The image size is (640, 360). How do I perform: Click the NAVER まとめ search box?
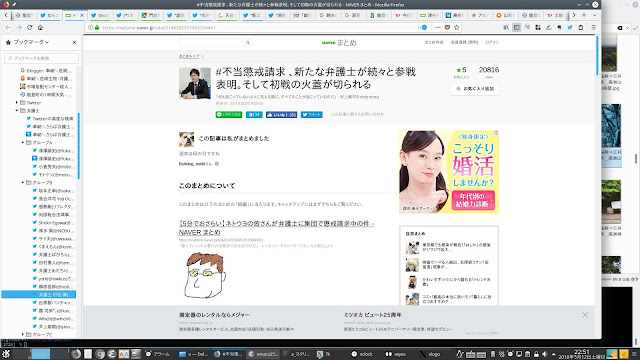pos(211,42)
